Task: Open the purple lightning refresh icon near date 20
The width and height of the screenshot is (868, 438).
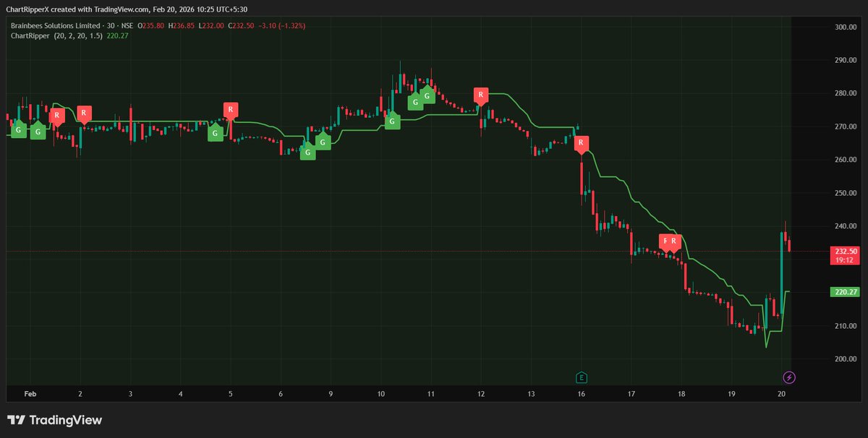Action: (788, 377)
